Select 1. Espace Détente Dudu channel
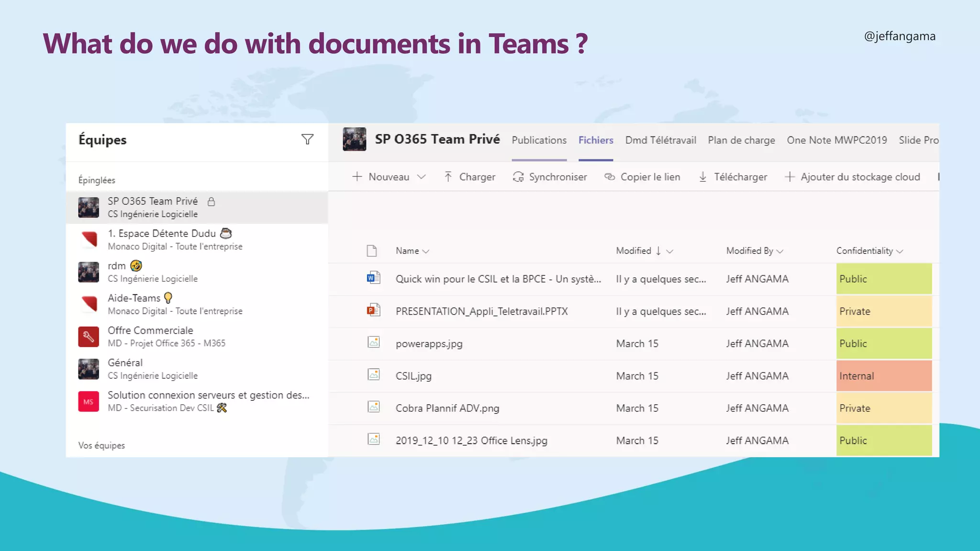Image resolution: width=980 pixels, height=551 pixels. point(197,240)
